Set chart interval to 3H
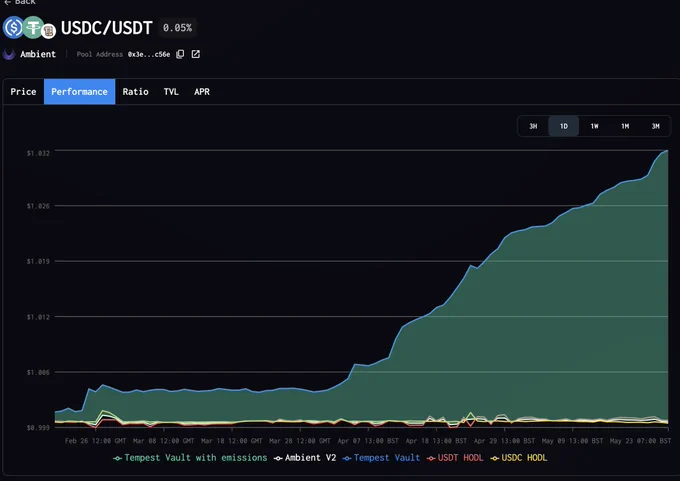The image size is (680, 481). point(533,126)
